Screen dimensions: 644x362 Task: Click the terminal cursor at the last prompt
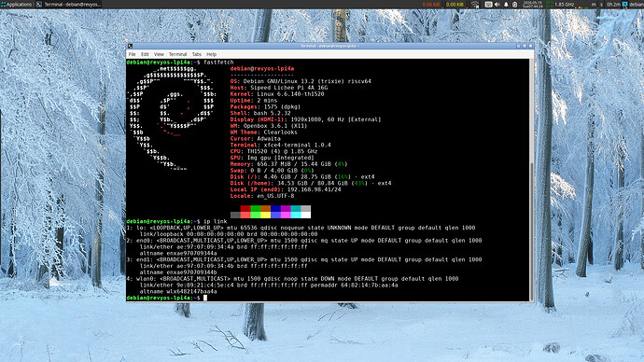(x=205, y=298)
